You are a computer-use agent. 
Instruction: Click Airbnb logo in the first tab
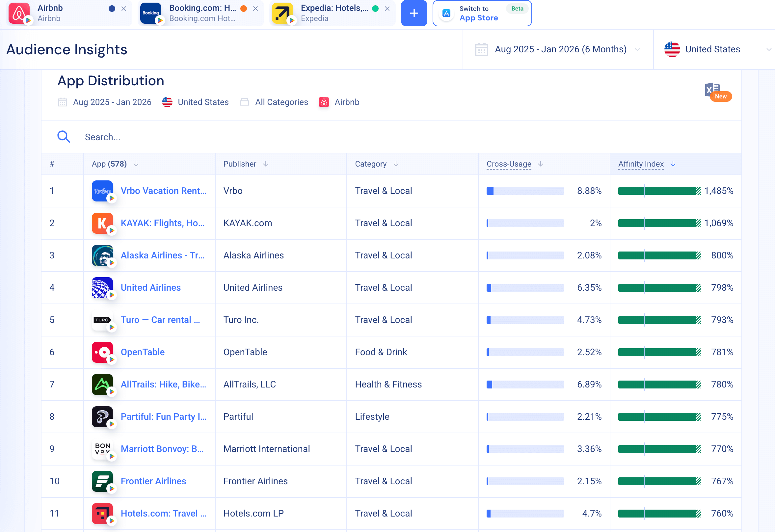coord(19,13)
